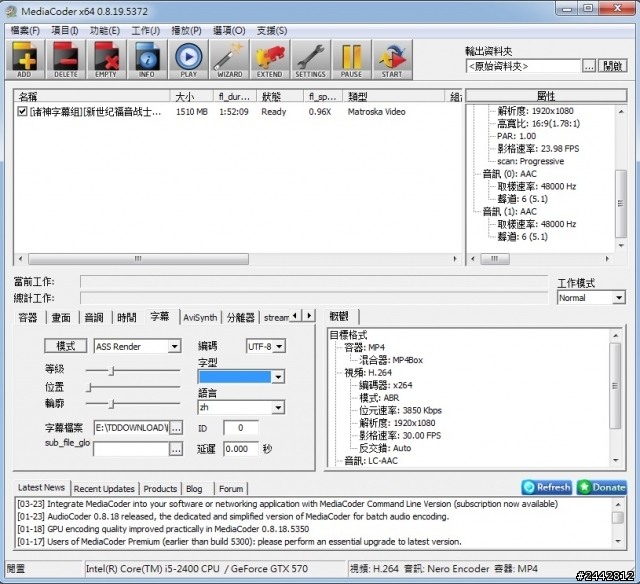Open the Recent Updates tab
This screenshot has height=584, width=640.
(x=104, y=489)
